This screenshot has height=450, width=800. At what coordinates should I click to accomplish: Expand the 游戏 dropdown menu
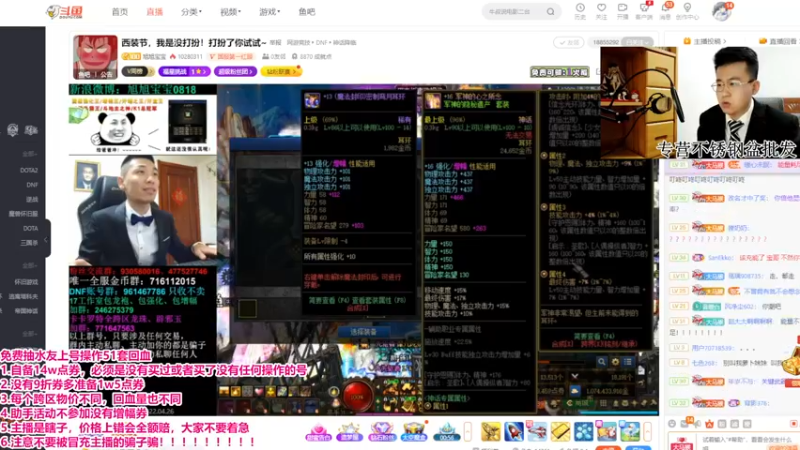tap(269, 12)
